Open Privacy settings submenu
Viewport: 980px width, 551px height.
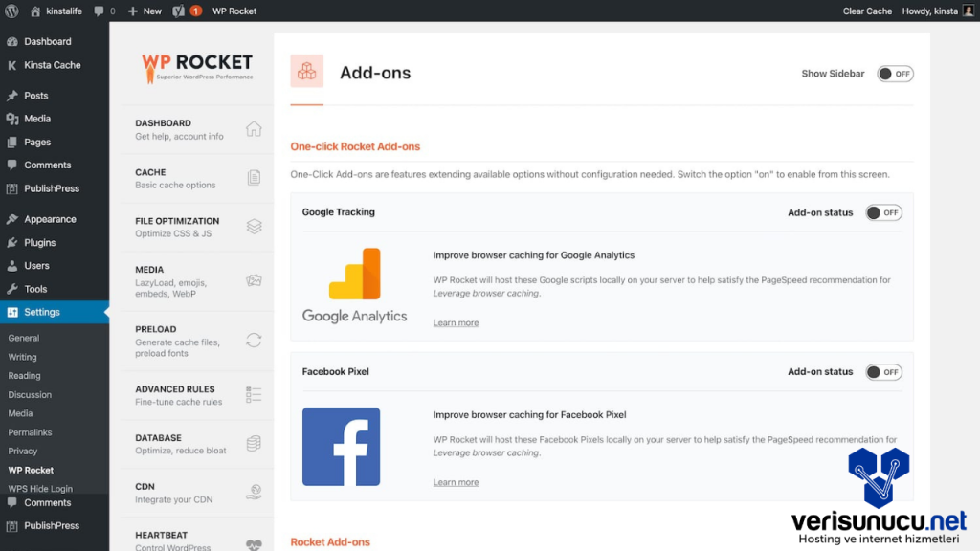click(23, 452)
